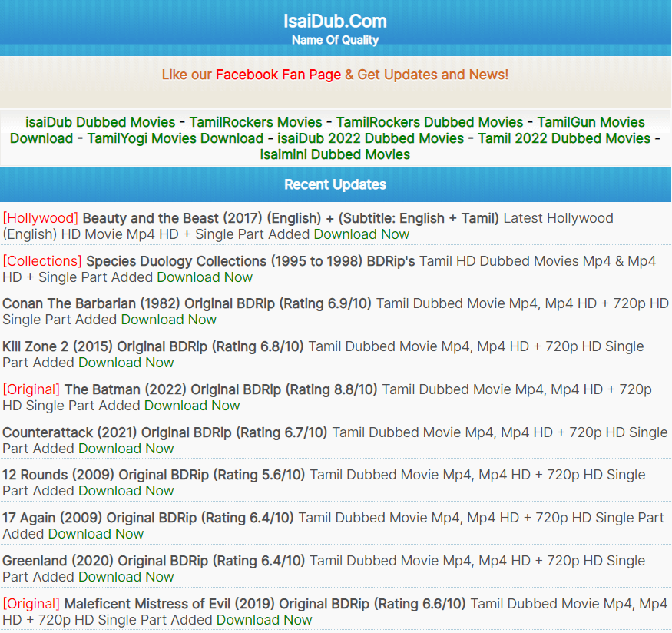Open isaiDub Dubbed Movies link
This screenshot has width=672, height=633.
click(101, 122)
